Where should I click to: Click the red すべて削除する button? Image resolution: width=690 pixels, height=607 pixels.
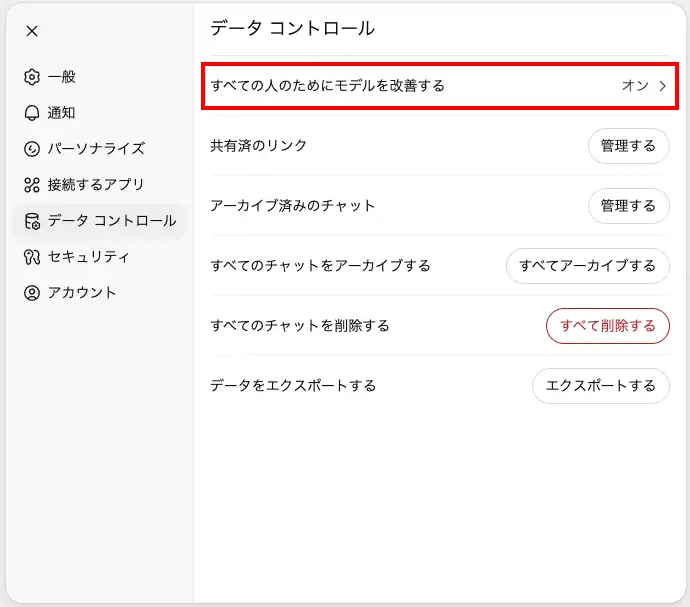click(608, 326)
